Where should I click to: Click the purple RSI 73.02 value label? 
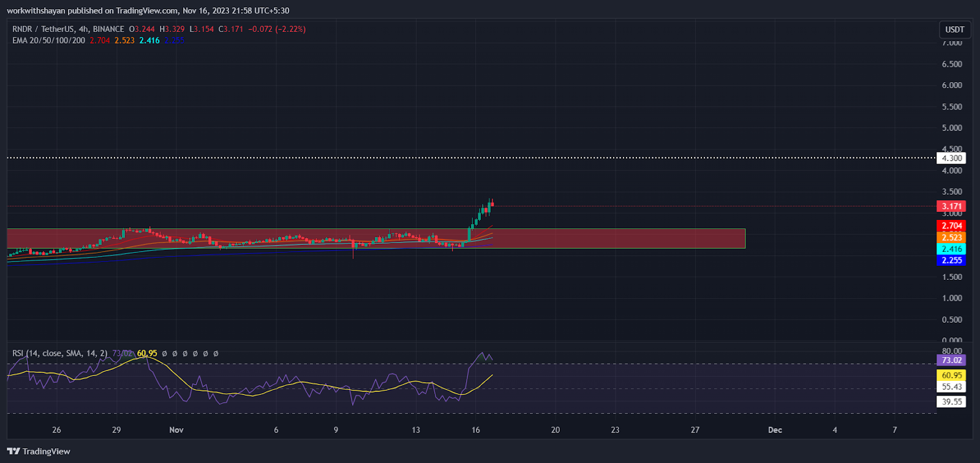[951, 360]
